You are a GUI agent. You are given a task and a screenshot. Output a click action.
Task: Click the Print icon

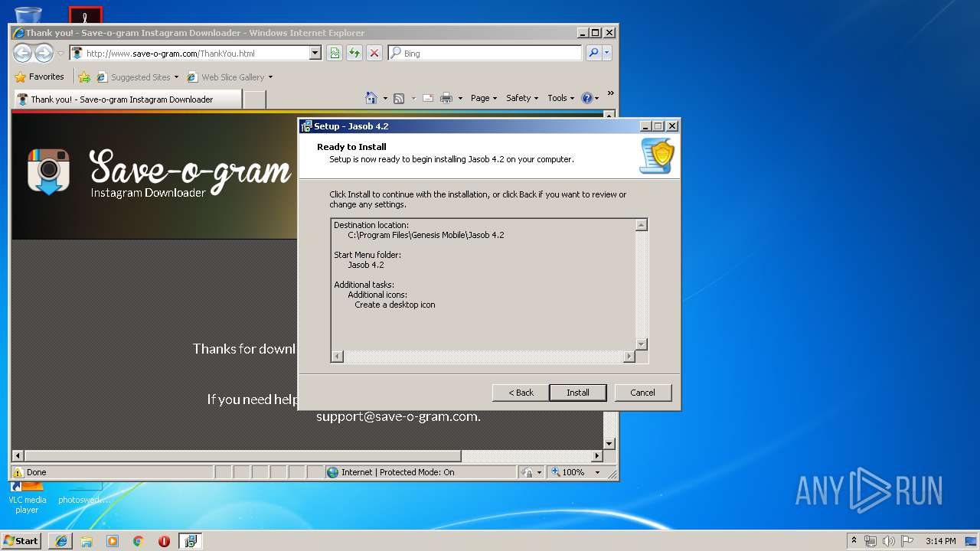click(446, 98)
